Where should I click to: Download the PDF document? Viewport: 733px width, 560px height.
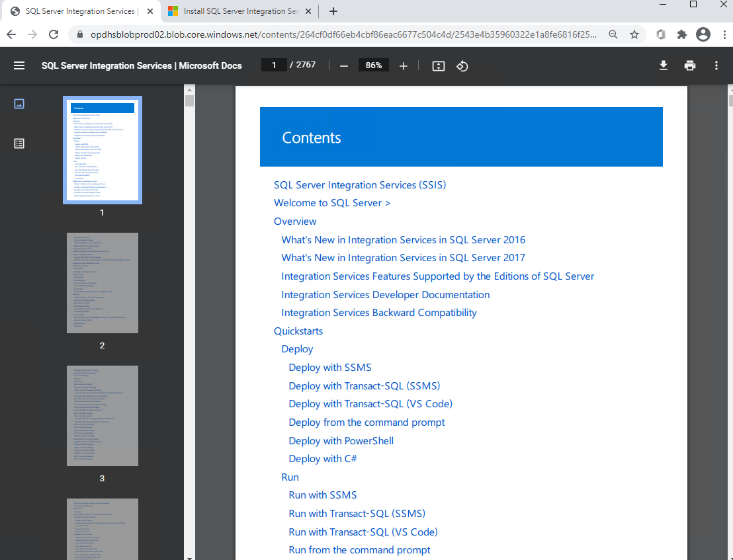pos(664,66)
